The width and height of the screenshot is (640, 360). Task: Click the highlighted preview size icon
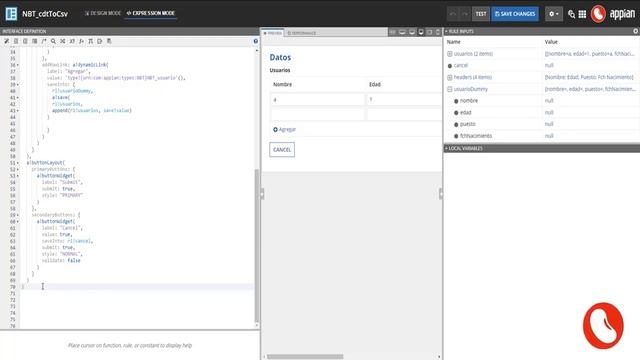[x=421, y=32]
